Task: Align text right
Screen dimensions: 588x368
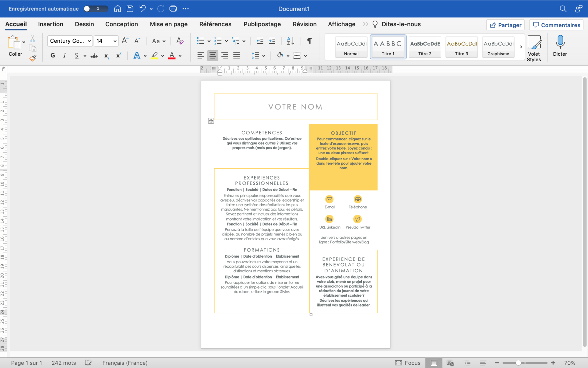Action: point(225,55)
